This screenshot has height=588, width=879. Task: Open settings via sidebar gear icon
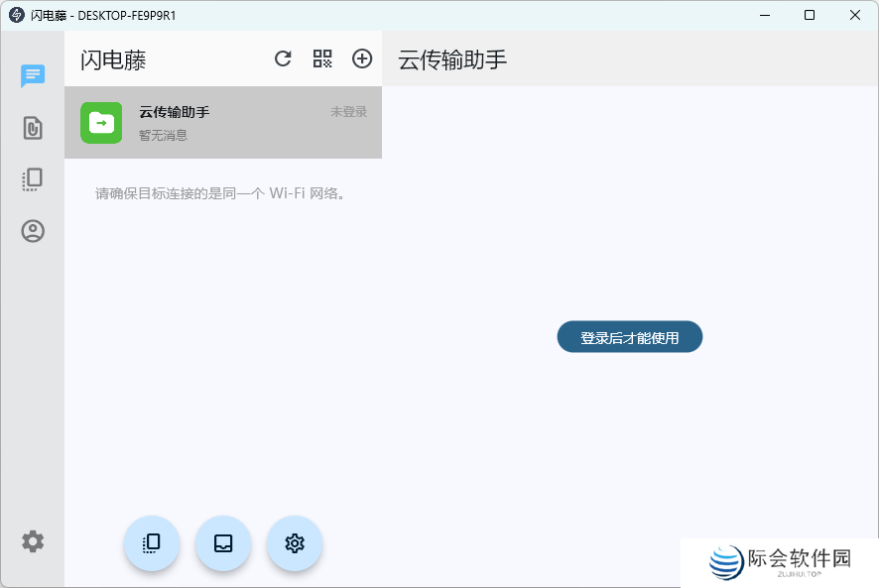(33, 541)
